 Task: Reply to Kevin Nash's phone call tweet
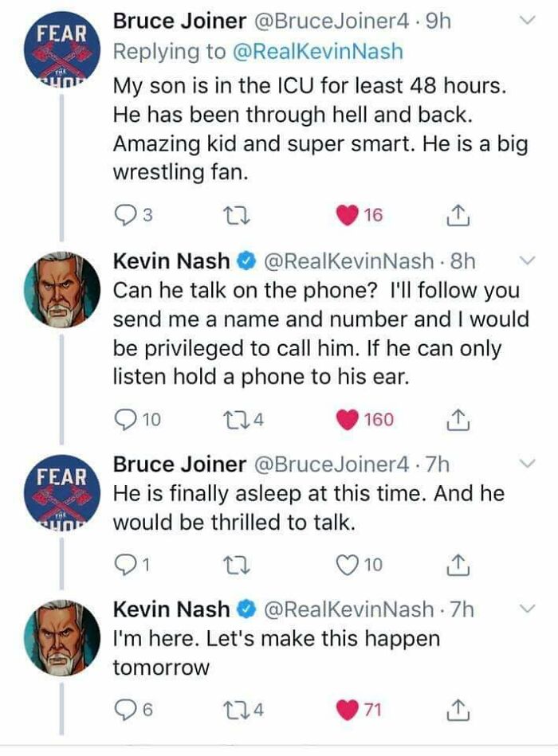tap(127, 420)
